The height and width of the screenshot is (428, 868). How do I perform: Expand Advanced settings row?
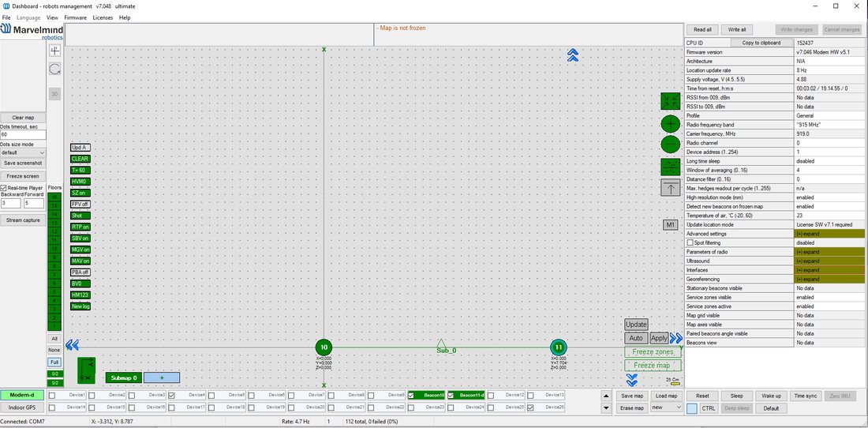[x=829, y=234]
